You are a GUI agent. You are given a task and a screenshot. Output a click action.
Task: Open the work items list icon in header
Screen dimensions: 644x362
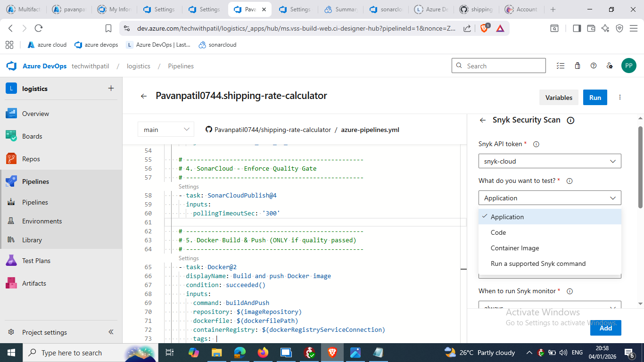pos(560,66)
